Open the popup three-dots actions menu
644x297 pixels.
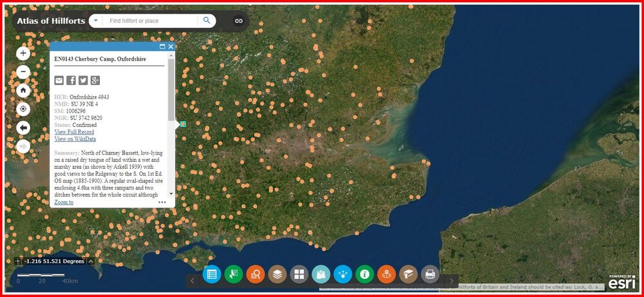coord(162,202)
